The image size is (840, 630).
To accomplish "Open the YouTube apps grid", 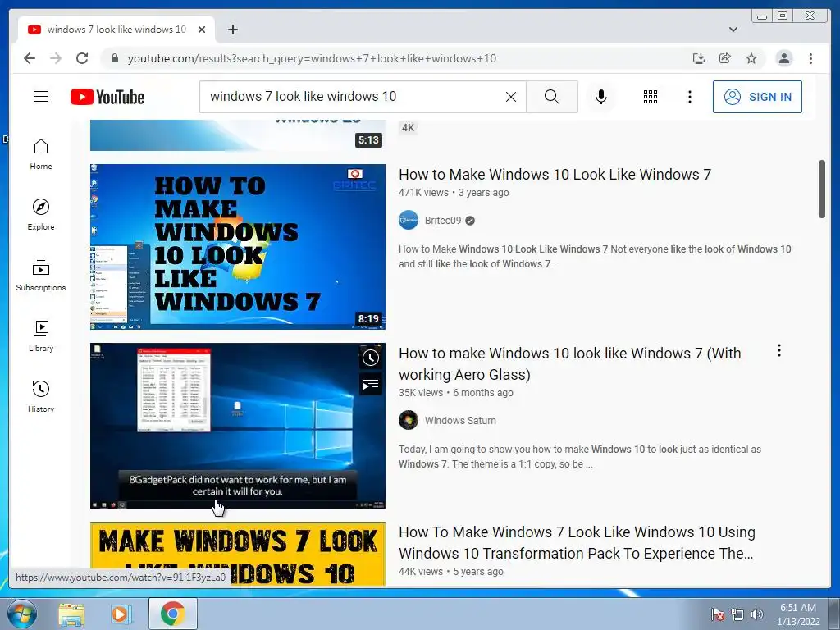I will (x=651, y=97).
